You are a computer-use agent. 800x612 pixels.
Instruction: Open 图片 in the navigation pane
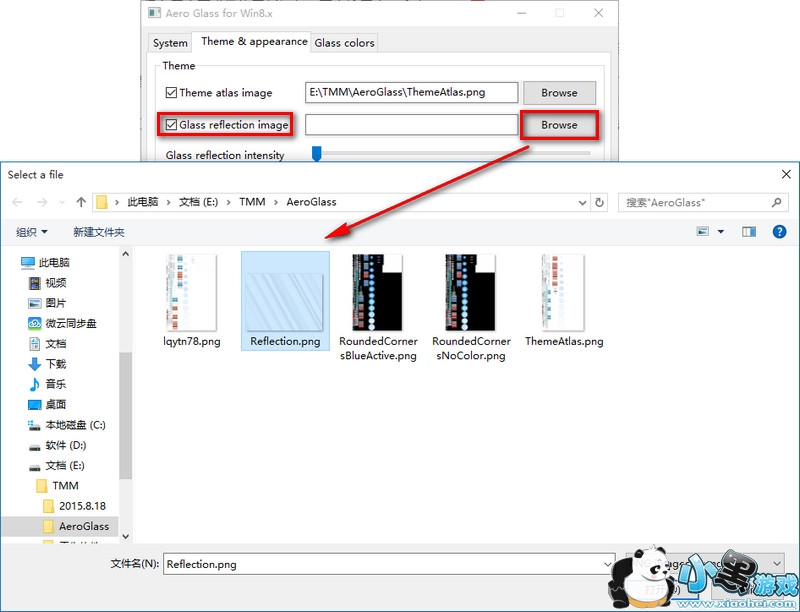click(47, 303)
